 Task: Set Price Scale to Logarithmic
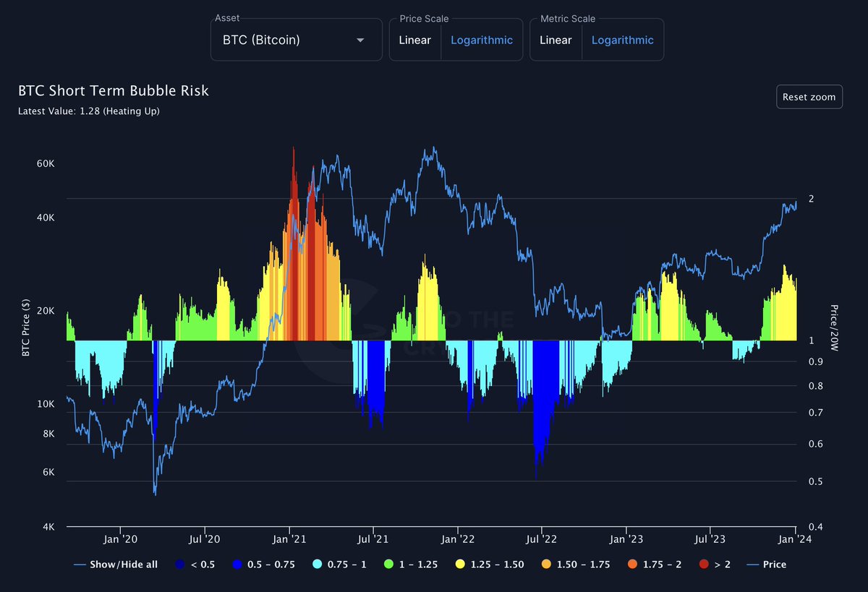click(x=482, y=40)
